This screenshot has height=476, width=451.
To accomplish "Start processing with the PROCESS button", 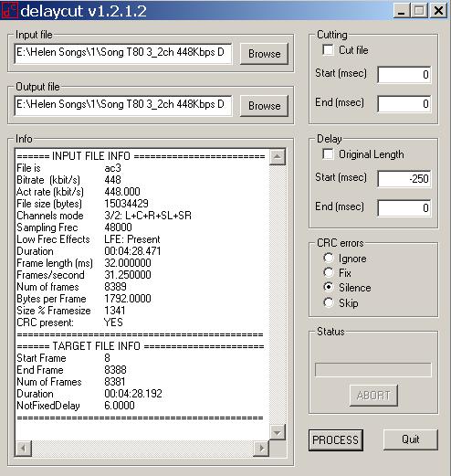I will 336,440.
